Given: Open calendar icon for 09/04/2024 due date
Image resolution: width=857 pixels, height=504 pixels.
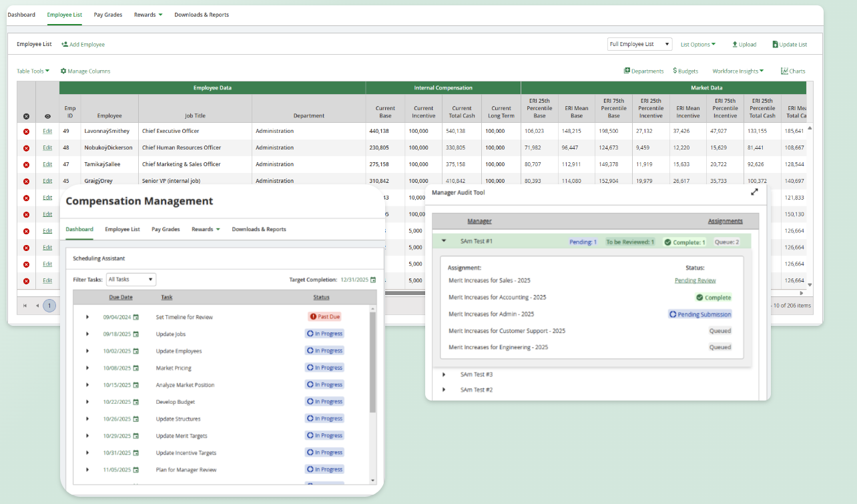Looking at the screenshot, I should tap(136, 317).
